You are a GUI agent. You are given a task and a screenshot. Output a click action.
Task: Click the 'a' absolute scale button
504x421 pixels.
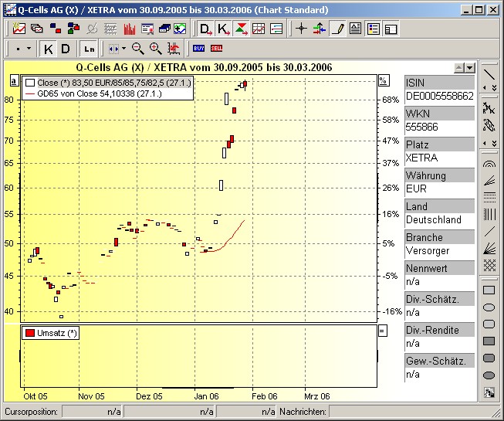click(x=14, y=81)
